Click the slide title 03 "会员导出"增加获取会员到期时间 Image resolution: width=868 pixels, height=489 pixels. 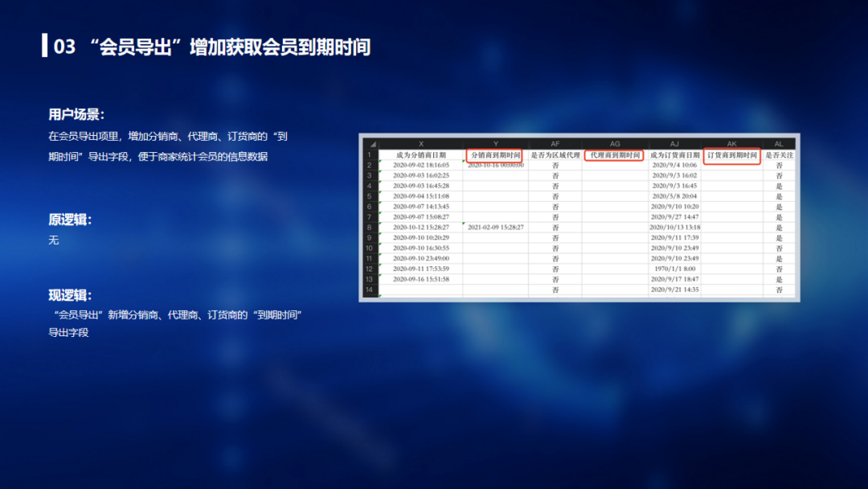(211, 47)
